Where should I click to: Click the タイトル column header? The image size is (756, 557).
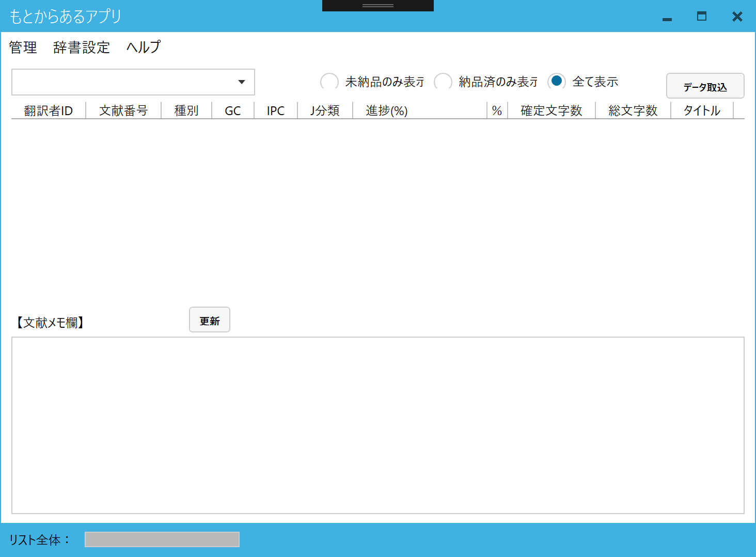(x=702, y=110)
